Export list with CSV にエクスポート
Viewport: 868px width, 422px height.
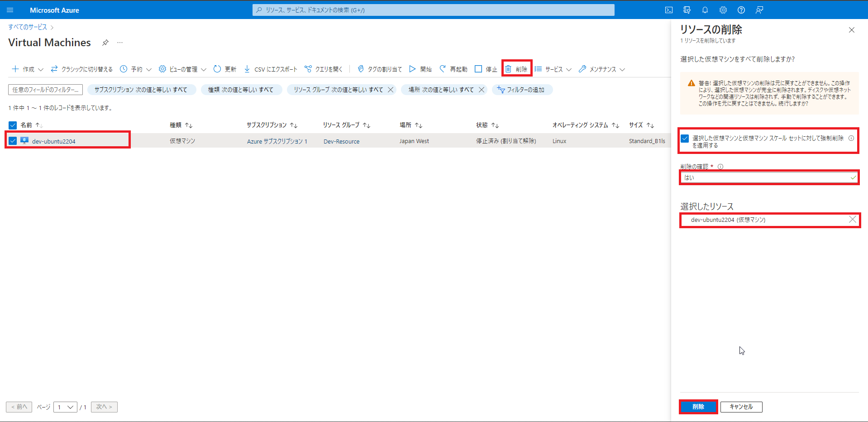271,69
